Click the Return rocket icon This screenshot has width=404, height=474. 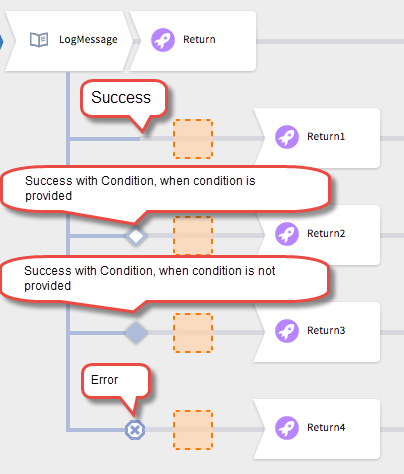(x=163, y=40)
